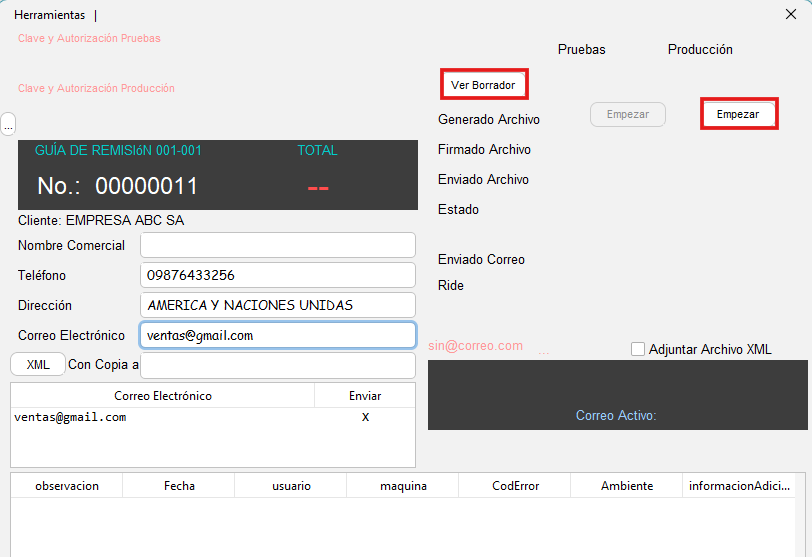
Task: Click the ellipsis button on left edge
Action: [8, 124]
